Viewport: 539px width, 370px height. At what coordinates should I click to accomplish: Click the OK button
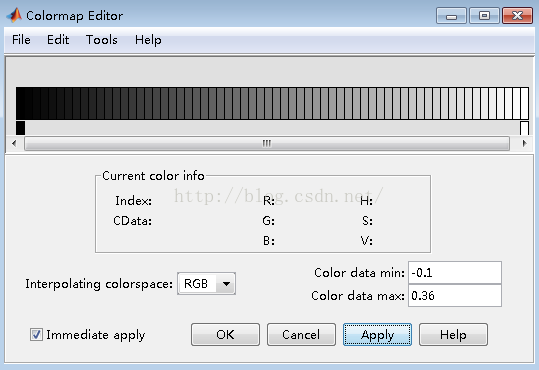(225, 335)
